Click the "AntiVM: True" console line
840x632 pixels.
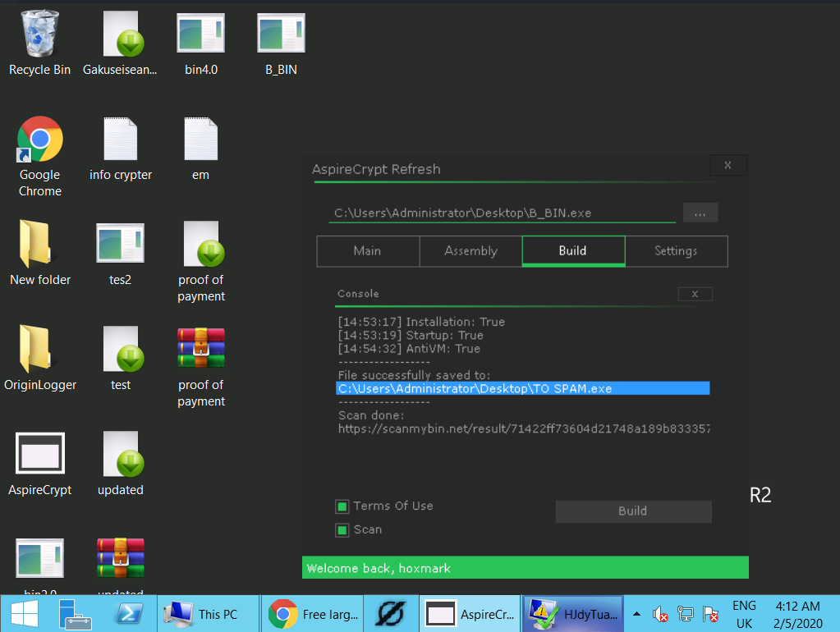pyautogui.click(x=409, y=349)
